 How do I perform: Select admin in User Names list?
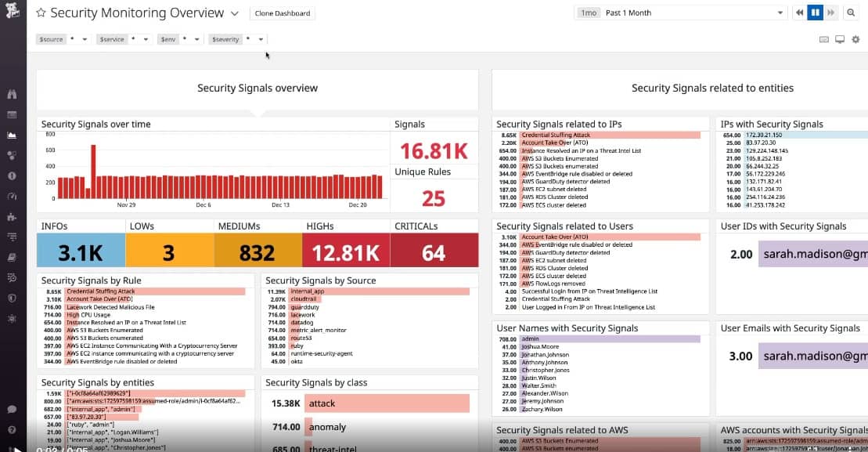click(600, 339)
